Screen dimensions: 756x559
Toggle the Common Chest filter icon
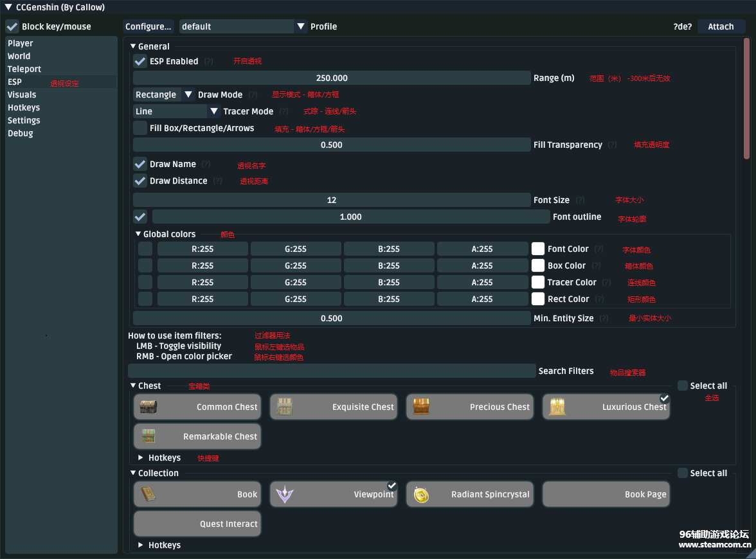coord(148,407)
